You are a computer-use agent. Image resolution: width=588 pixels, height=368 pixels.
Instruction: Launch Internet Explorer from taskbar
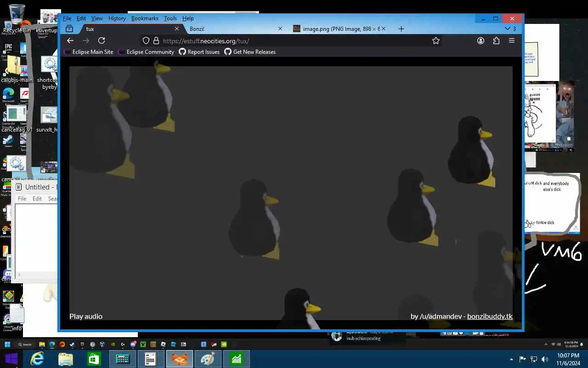pos(37,359)
